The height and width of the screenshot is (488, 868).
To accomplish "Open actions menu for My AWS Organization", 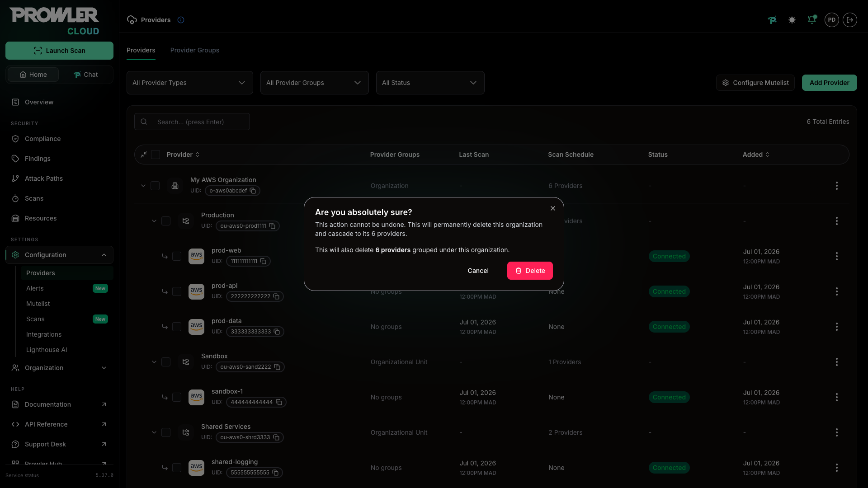I will coord(837,186).
